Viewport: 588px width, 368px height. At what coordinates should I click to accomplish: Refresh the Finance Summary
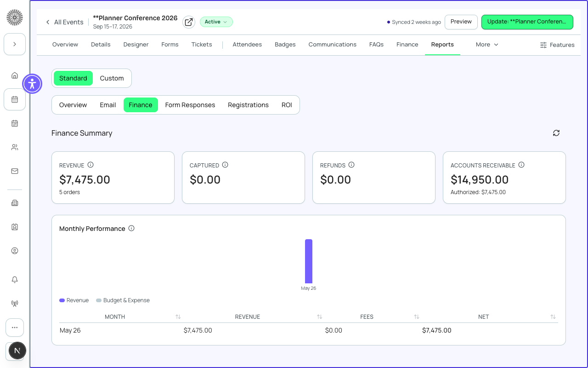click(x=556, y=133)
